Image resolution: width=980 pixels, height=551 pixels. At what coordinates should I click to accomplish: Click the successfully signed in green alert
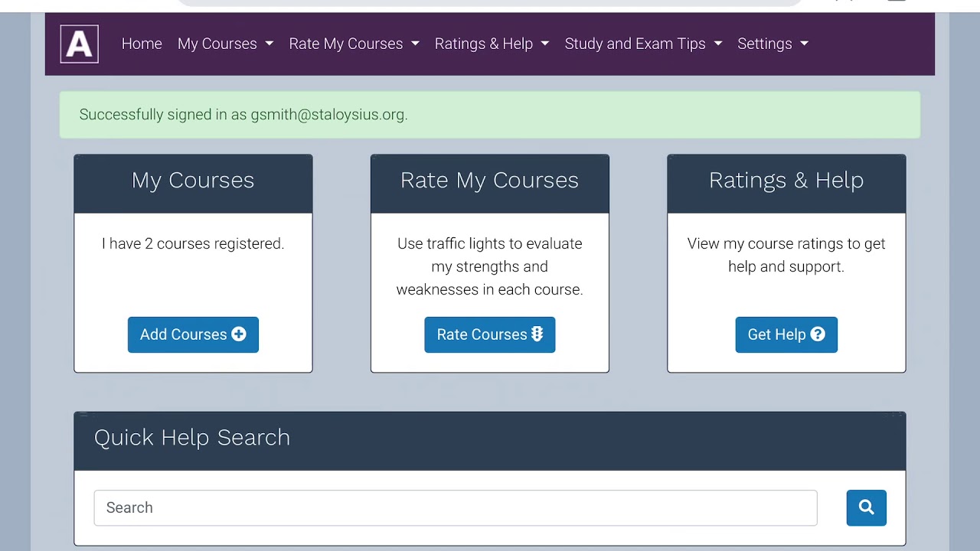490,115
